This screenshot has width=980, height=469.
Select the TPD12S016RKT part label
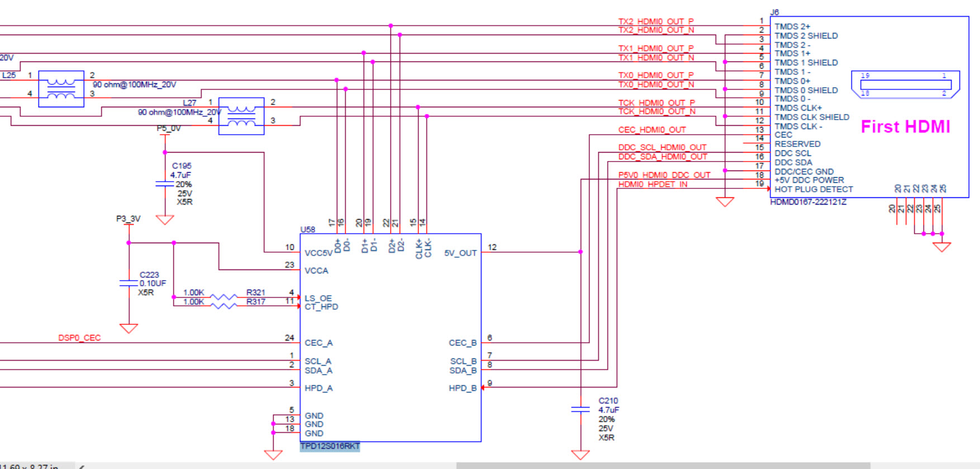[x=330, y=446]
